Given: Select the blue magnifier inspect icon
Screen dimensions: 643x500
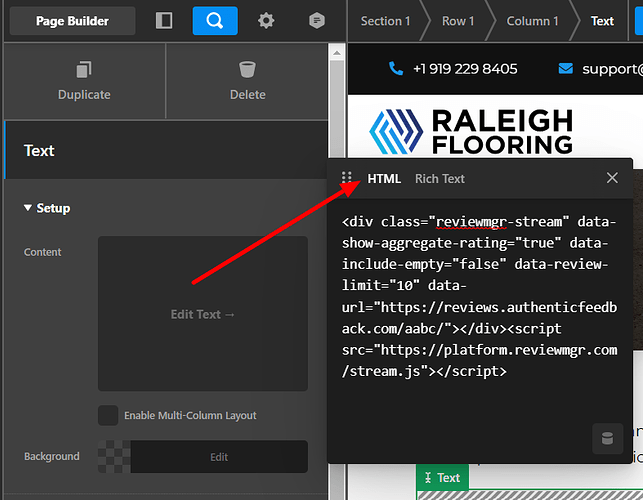Looking at the screenshot, I should coord(215,21).
